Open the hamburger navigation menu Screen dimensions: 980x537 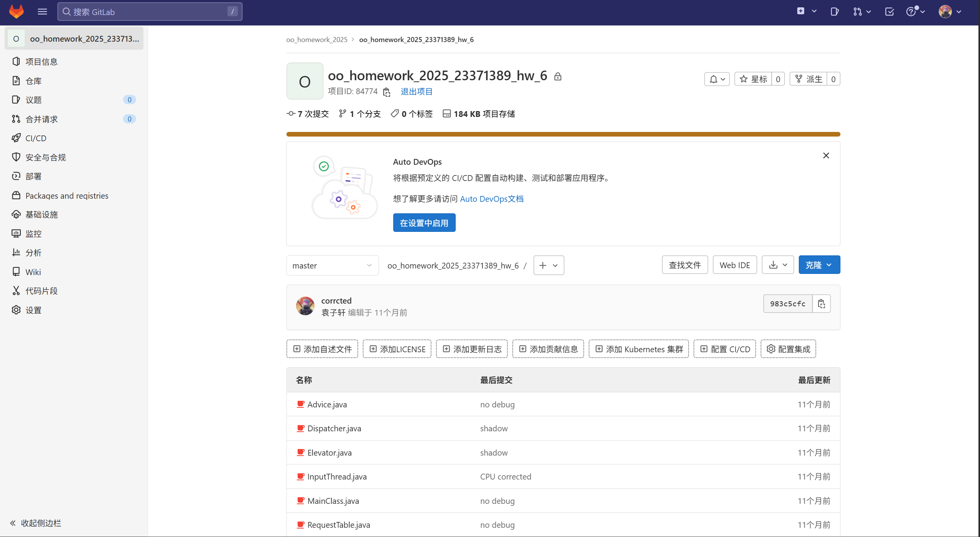[x=42, y=12]
